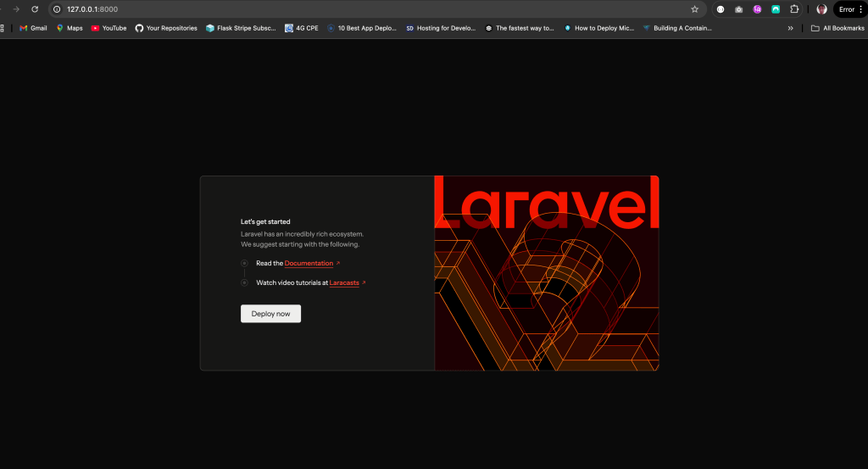
Task: Bookmark this page with the star icon
Action: (695, 9)
